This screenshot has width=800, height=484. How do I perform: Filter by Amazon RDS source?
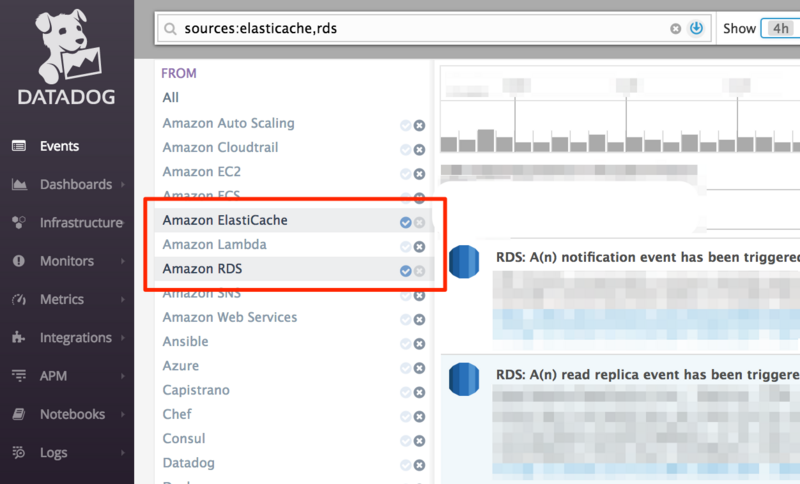203,269
